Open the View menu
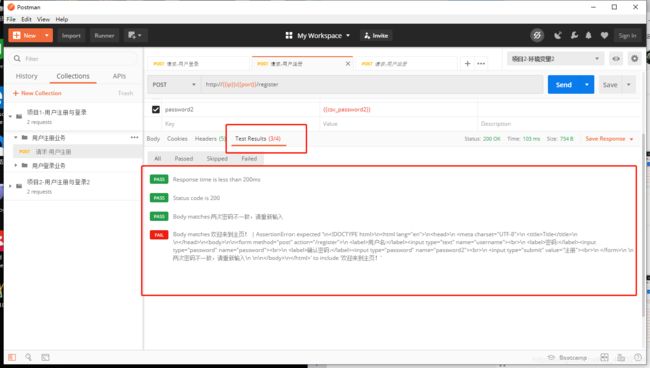The height and width of the screenshot is (368, 650). (43, 19)
